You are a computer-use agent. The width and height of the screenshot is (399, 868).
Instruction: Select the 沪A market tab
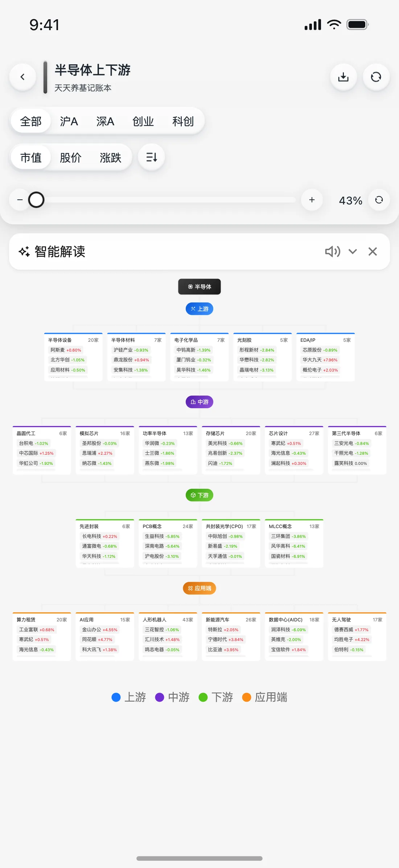pyautogui.click(x=69, y=121)
